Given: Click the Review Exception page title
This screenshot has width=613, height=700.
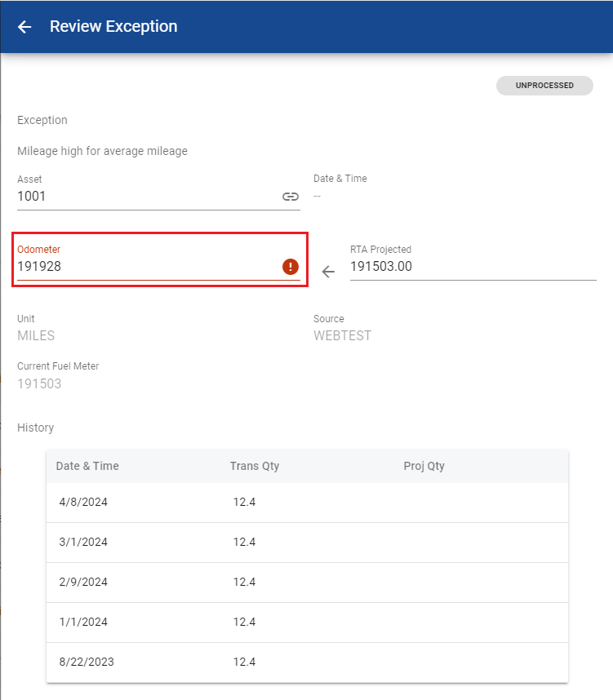Looking at the screenshot, I should (x=113, y=26).
